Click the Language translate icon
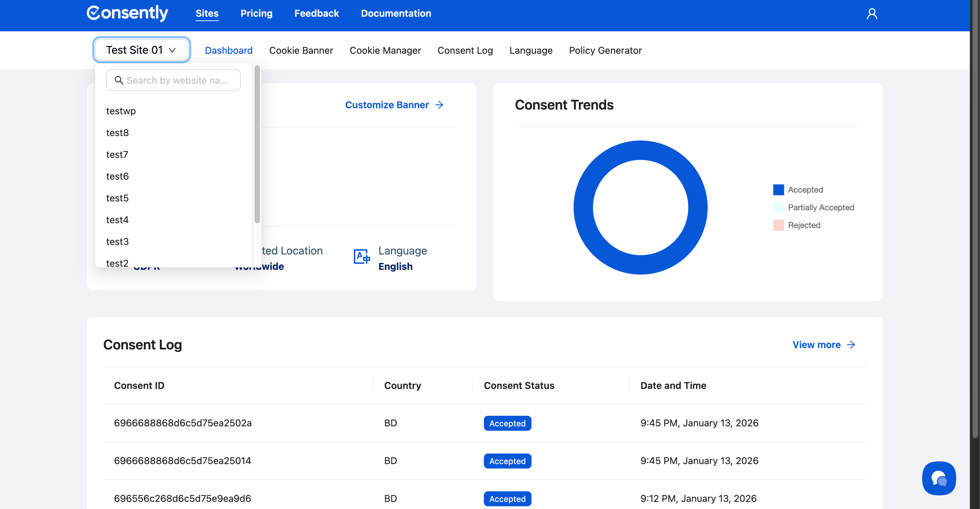 [361, 257]
